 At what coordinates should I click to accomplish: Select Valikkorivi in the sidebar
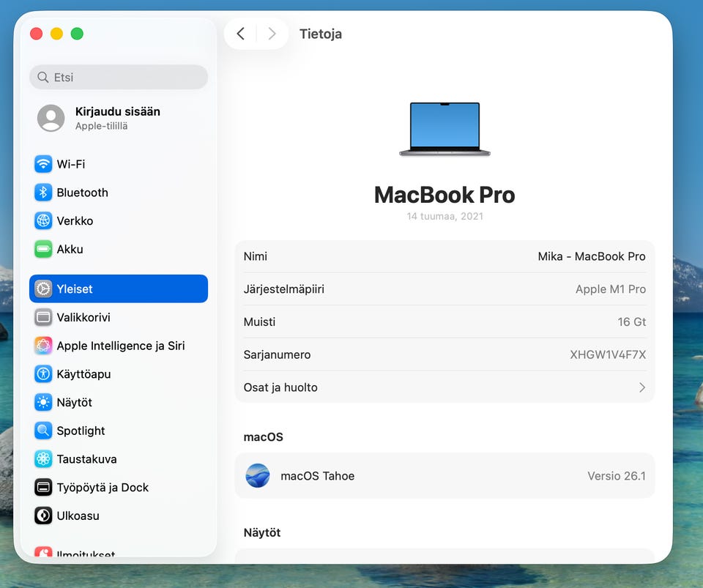119,317
